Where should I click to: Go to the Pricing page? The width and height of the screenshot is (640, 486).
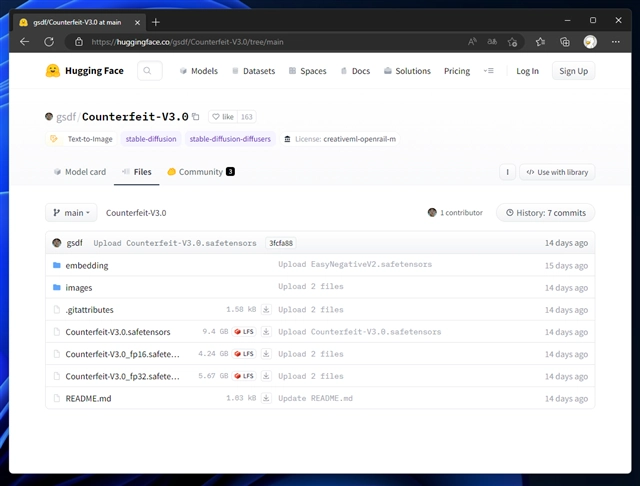point(457,71)
